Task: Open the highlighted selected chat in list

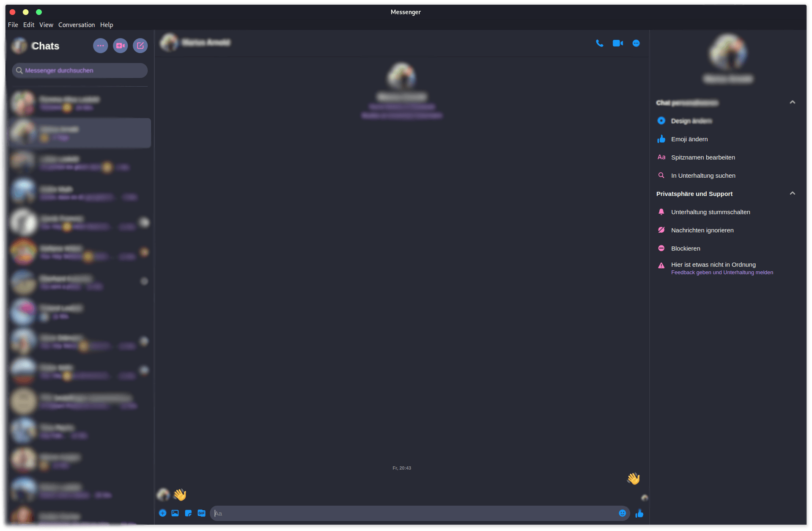Action: [80, 133]
